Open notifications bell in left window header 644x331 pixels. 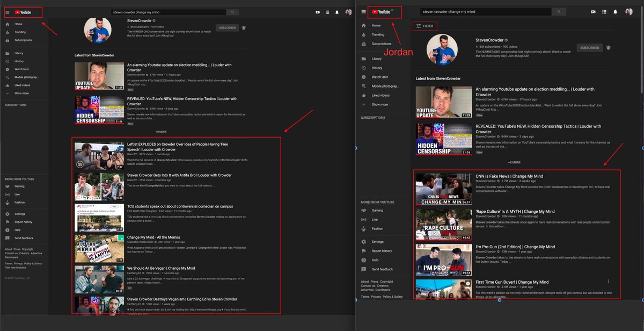(x=337, y=12)
